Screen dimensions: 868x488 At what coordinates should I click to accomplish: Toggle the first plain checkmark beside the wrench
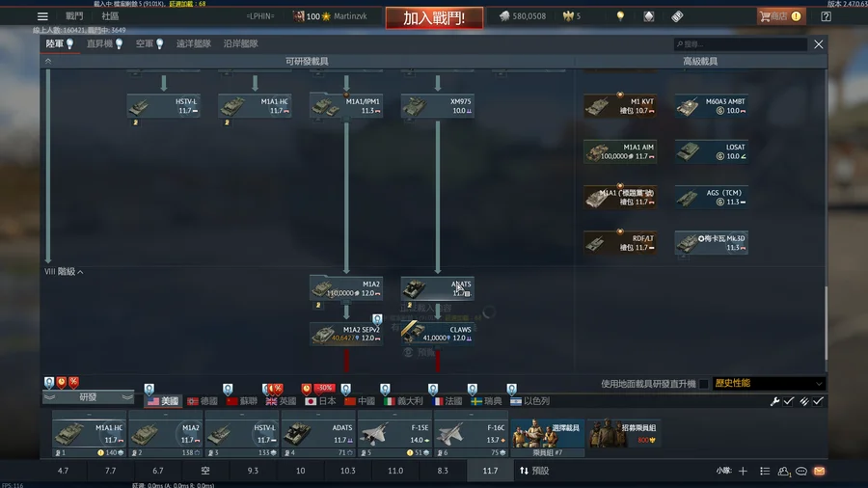(789, 401)
